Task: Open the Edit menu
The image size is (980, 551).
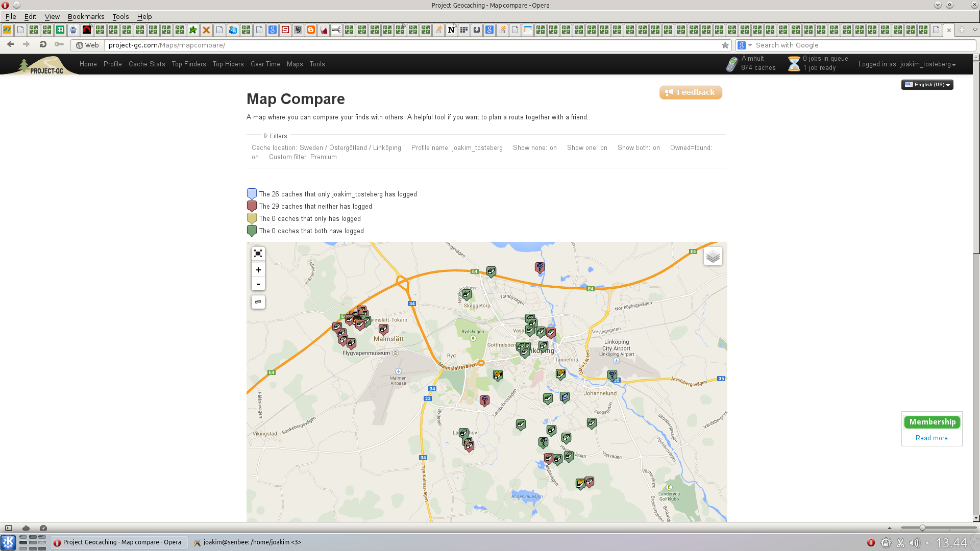Action: [x=30, y=16]
